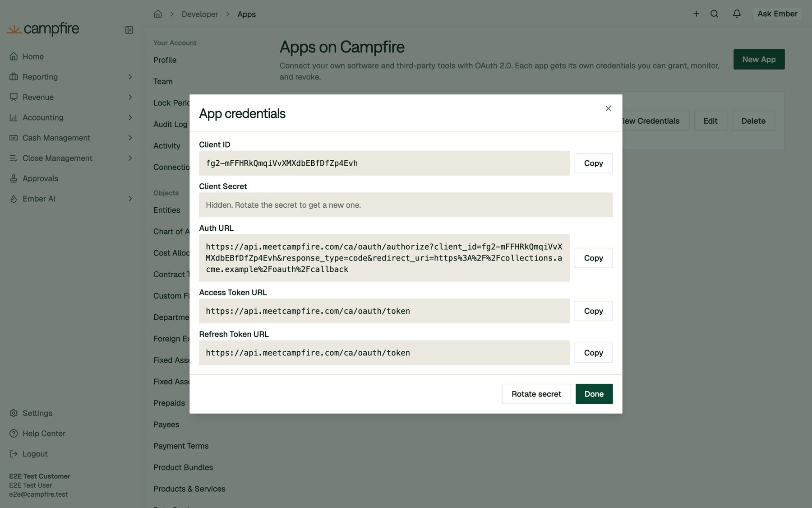Expand the Reporting menu chevron
The height and width of the screenshot is (508, 812).
click(130, 77)
